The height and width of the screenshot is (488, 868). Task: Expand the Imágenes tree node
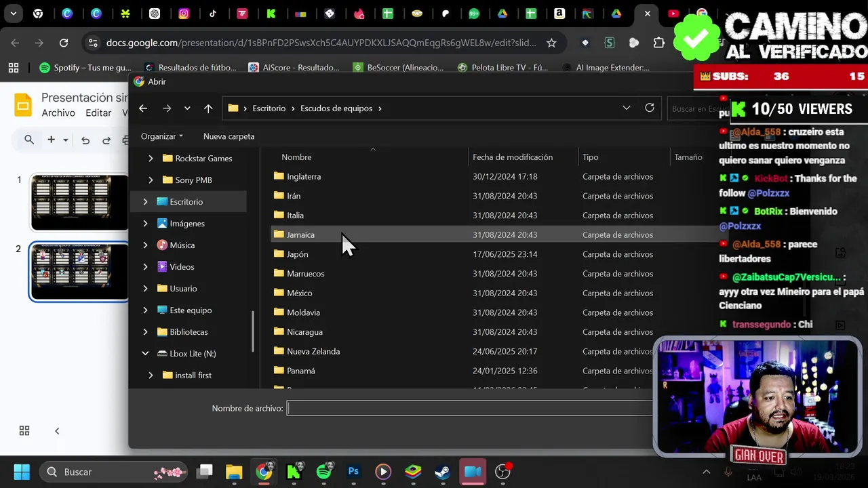(145, 224)
